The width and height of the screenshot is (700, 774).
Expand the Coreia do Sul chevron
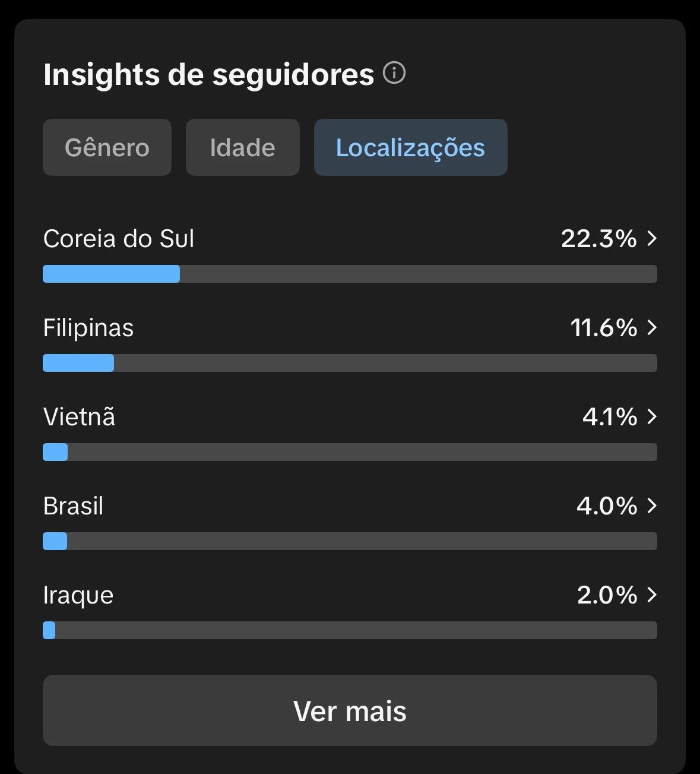pyautogui.click(x=652, y=238)
